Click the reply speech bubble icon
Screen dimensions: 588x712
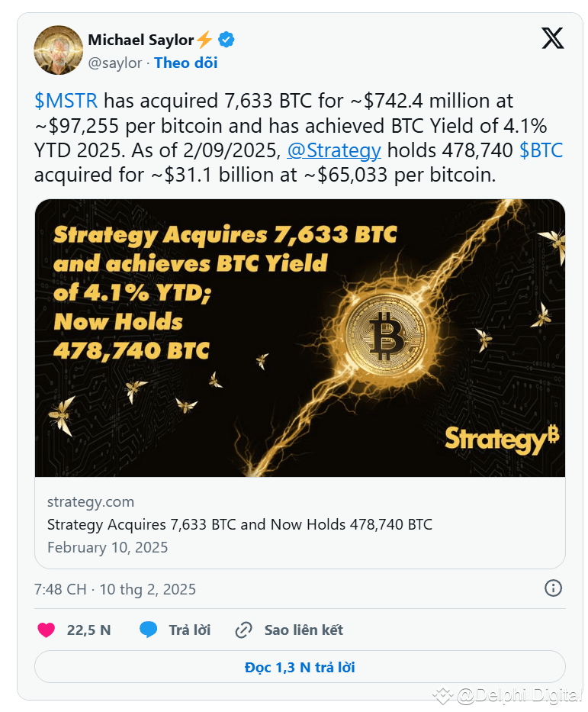pyautogui.click(x=148, y=630)
